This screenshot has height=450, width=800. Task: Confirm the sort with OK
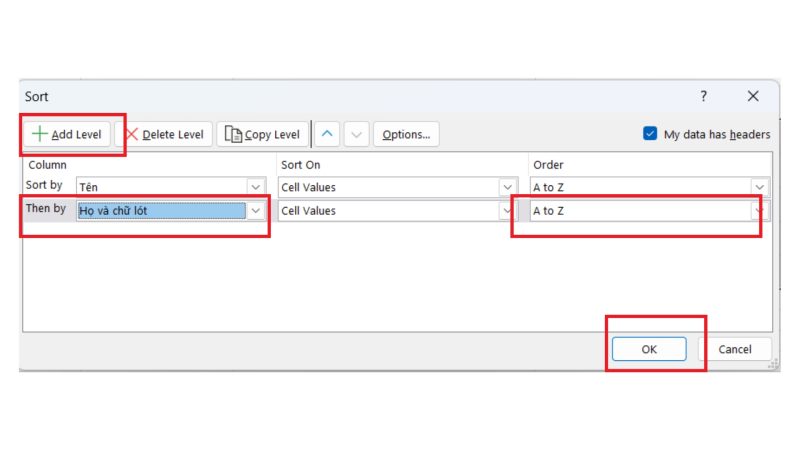[x=649, y=349]
